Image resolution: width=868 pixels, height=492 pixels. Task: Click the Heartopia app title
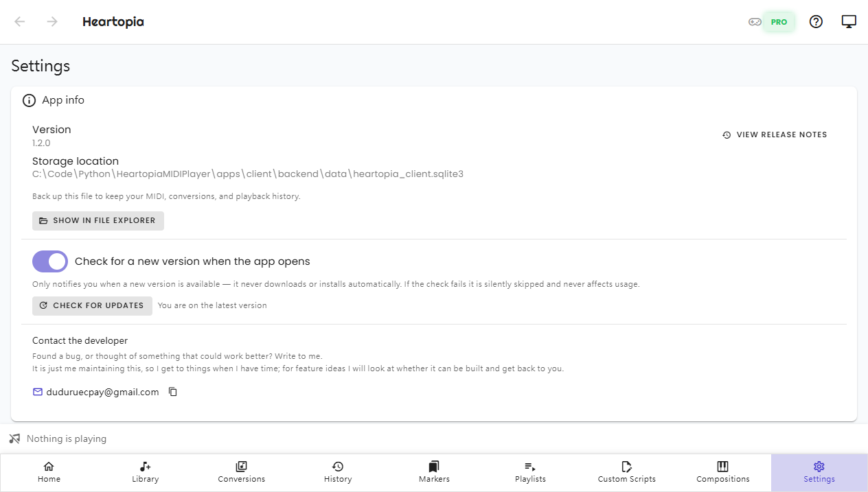(x=113, y=22)
